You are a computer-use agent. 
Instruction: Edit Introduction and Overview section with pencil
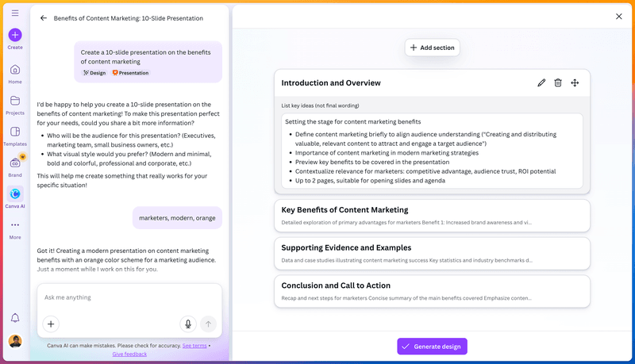point(541,83)
